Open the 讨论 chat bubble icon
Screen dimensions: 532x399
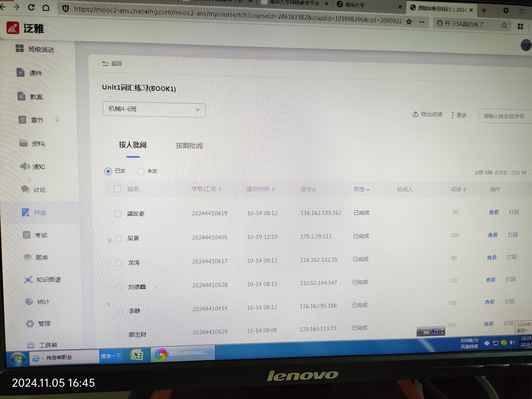[25, 189]
